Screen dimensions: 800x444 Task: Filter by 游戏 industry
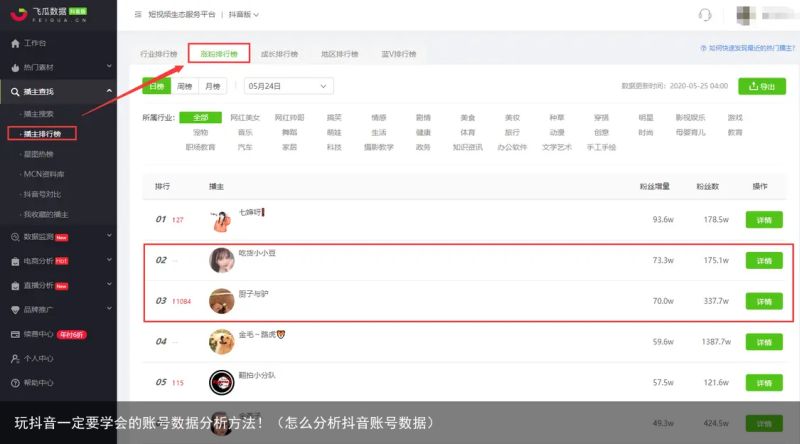tap(735, 117)
